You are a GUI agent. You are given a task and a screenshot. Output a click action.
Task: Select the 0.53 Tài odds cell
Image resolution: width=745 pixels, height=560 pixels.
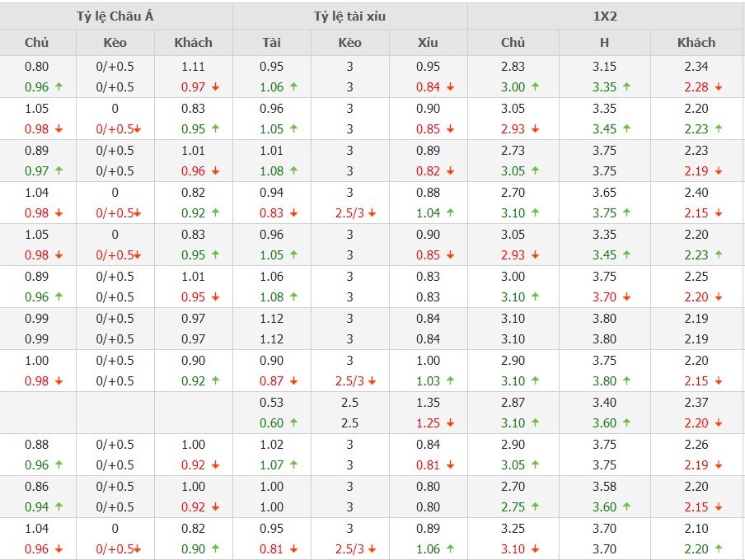point(271,403)
